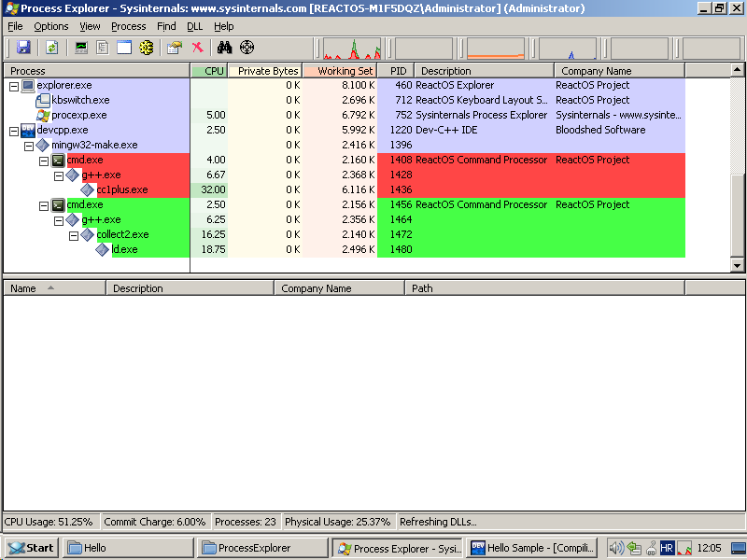Click the DLL/handles view gear icon

pos(147,48)
